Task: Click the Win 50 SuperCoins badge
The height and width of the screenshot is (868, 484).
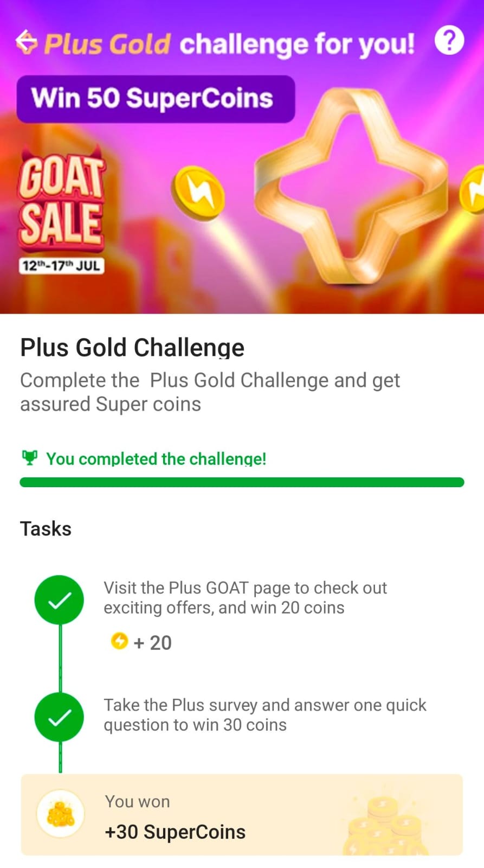Action: pyautogui.click(x=156, y=99)
